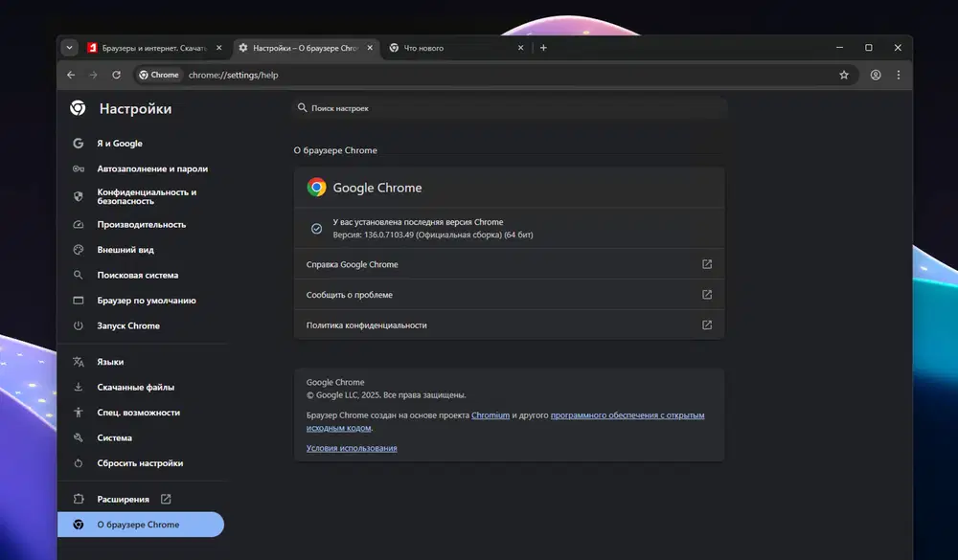
Task: Click the magnifier icon in settings search
Action: 302,107
